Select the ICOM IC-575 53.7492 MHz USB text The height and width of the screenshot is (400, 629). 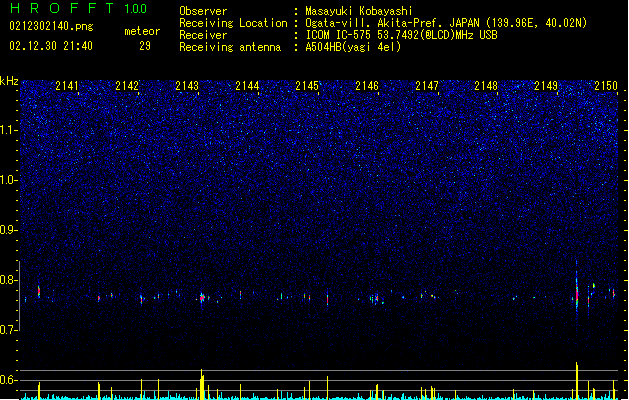tap(402, 35)
